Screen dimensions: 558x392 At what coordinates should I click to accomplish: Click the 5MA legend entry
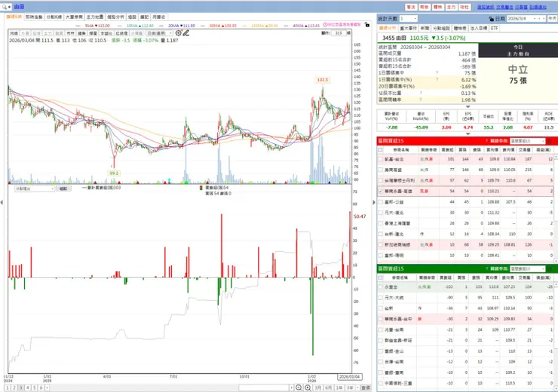[x=97, y=26]
